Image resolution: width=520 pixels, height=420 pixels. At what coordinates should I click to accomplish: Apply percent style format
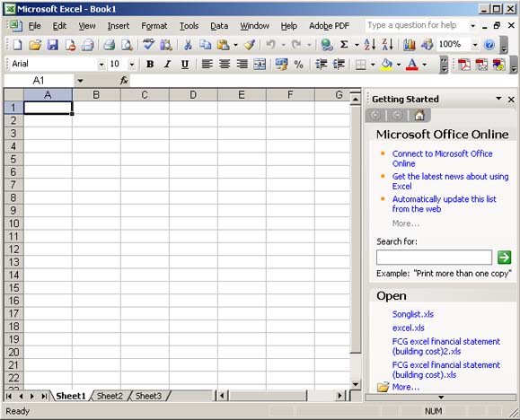[x=299, y=65]
